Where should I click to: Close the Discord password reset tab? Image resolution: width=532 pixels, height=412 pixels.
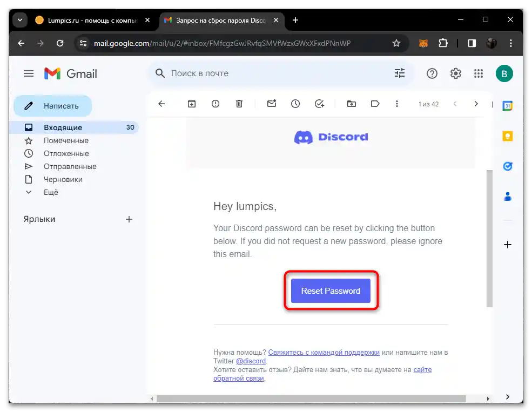276,21
